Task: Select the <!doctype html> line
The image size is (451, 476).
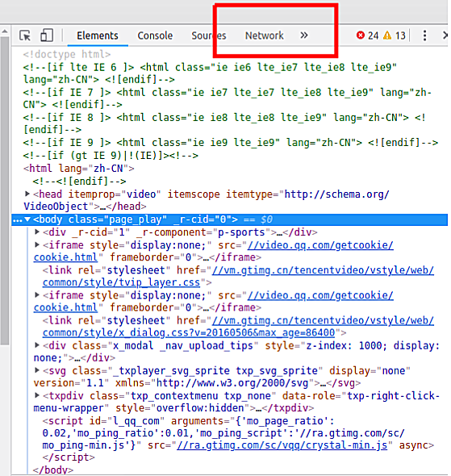Action: (67, 54)
